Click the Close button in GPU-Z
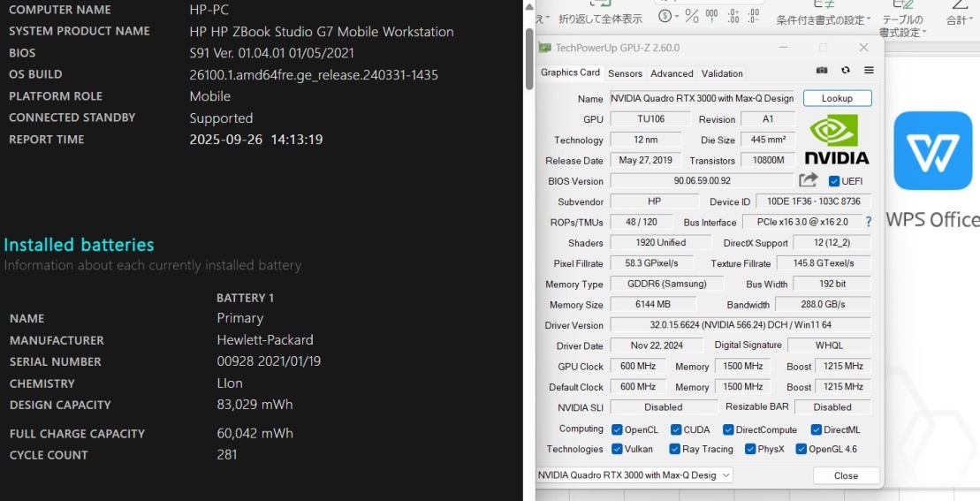Image resolution: width=980 pixels, height=501 pixels. pyautogui.click(x=846, y=475)
